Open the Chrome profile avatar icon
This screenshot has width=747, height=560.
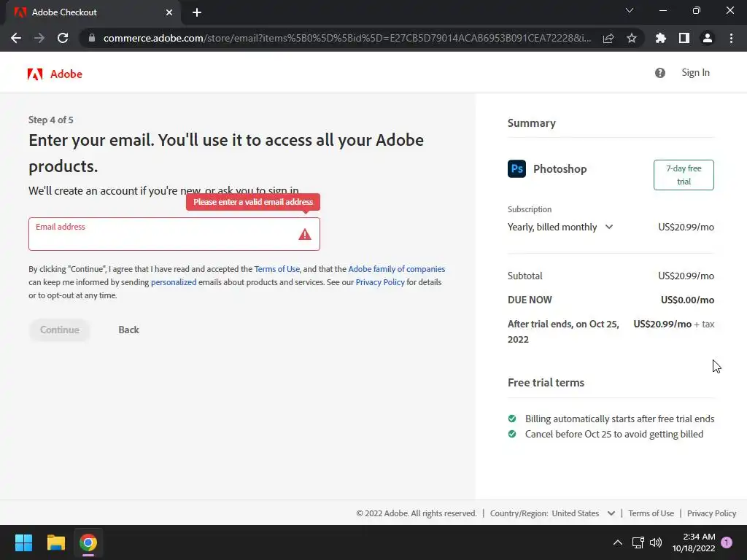(707, 38)
